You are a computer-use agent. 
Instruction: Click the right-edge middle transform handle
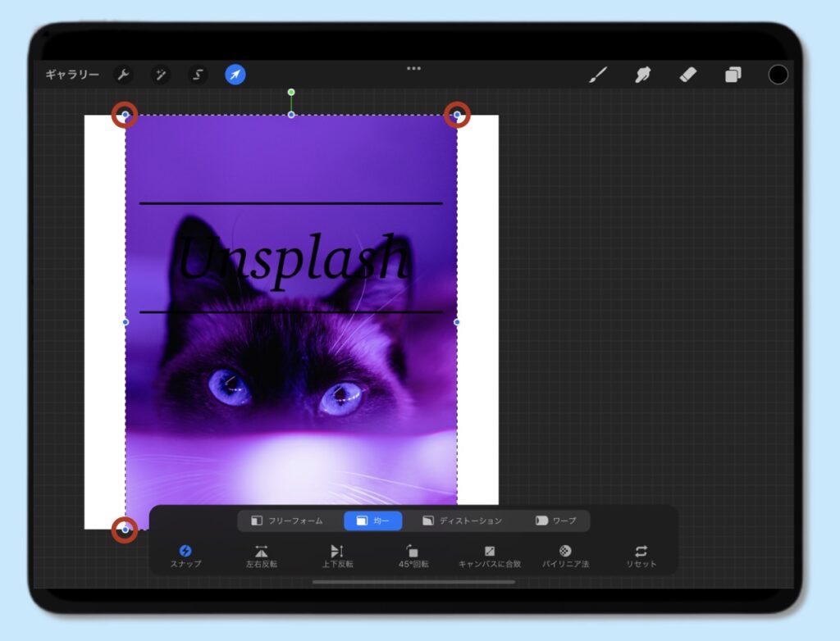pyautogui.click(x=457, y=322)
